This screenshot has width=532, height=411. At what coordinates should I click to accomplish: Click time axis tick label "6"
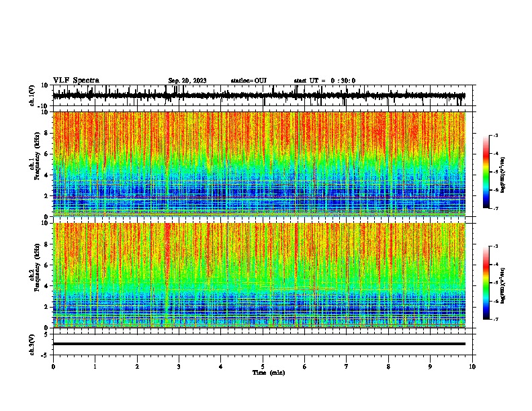(x=305, y=367)
